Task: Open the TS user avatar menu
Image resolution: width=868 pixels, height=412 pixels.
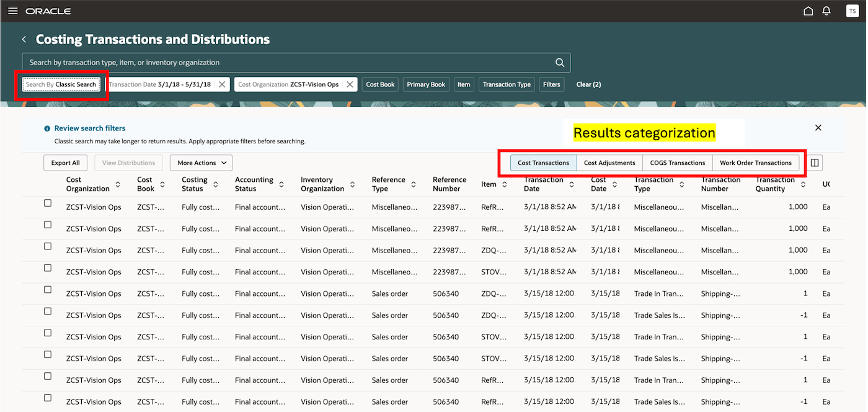Action: (x=852, y=11)
